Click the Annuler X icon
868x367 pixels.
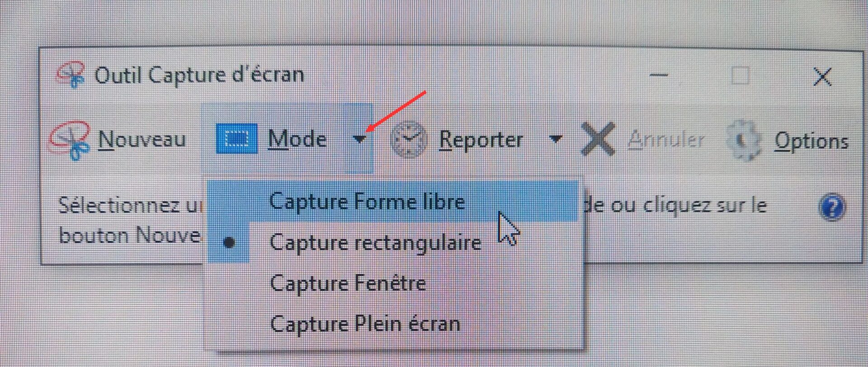tap(598, 140)
